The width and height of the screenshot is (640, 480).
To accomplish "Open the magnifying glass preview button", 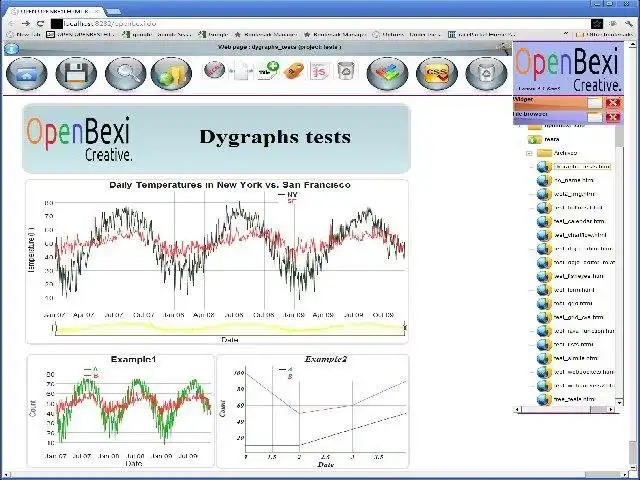I will point(125,74).
